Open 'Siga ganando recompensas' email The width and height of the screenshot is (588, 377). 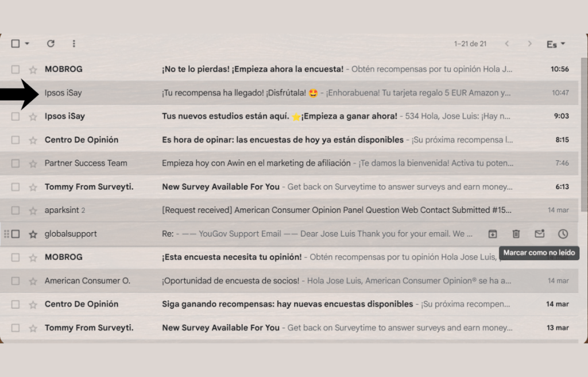pos(289,304)
